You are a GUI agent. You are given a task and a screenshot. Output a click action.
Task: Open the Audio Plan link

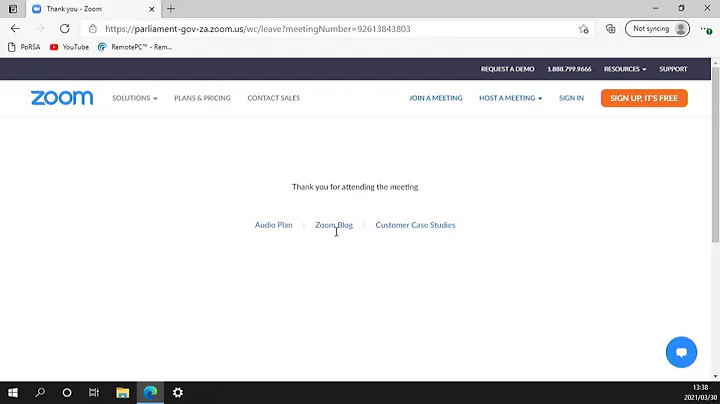click(x=273, y=225)
